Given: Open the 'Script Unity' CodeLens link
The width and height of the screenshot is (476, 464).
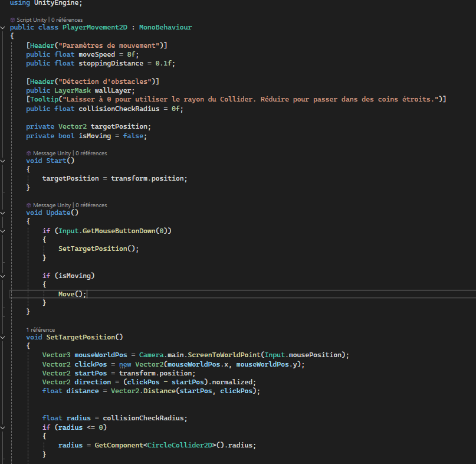Looking at the screenshot, I should [32, 19].
